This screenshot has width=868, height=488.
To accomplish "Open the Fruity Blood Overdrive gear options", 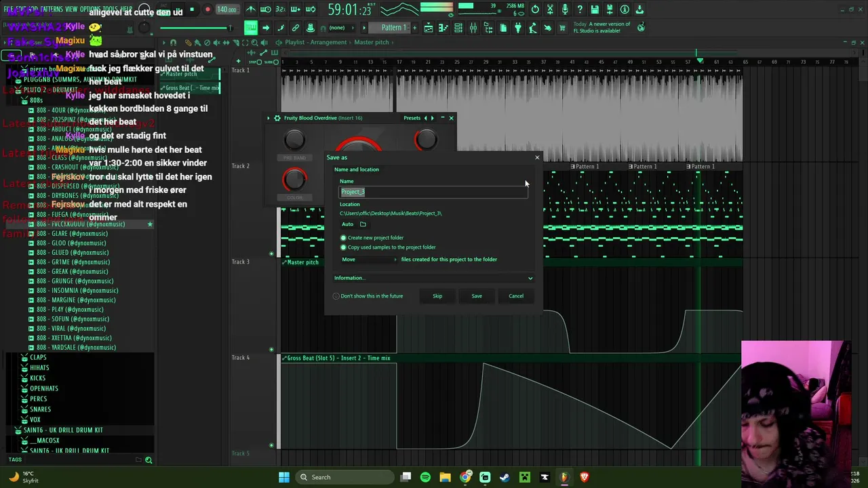I will tap(277, 118).
